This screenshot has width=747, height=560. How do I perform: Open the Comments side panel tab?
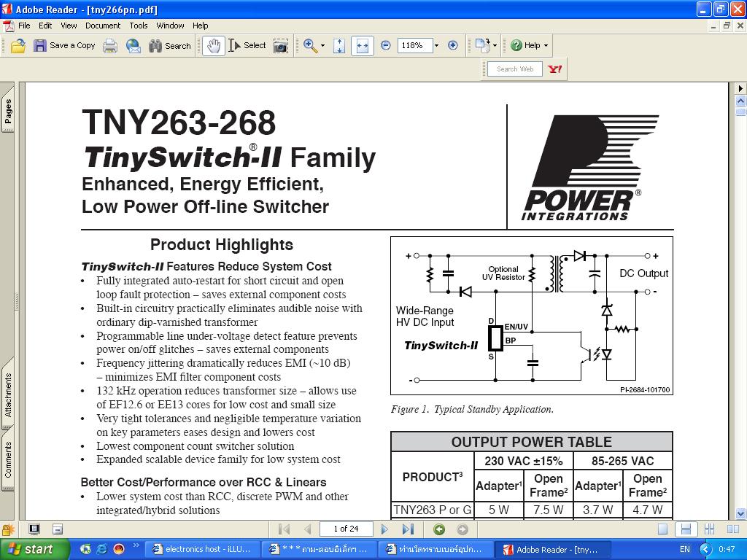(x=8, y=459)
